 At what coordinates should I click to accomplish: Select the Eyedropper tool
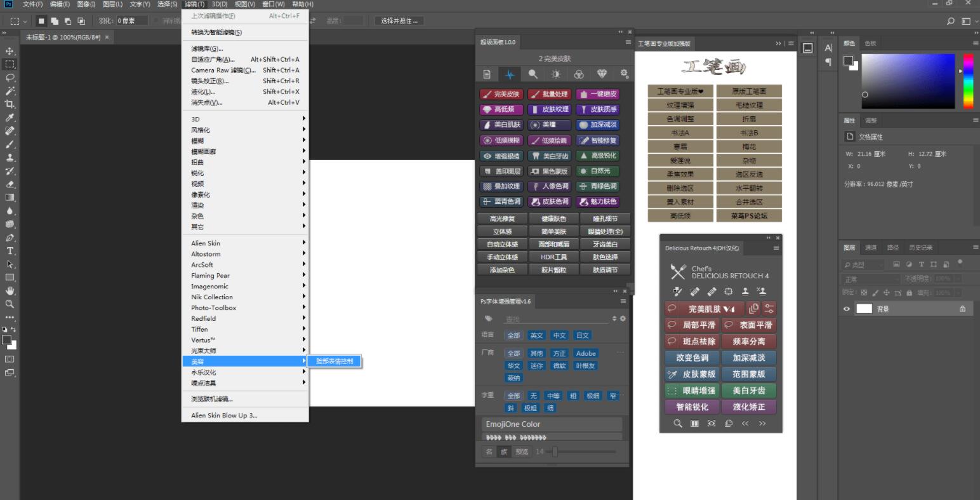10,118
